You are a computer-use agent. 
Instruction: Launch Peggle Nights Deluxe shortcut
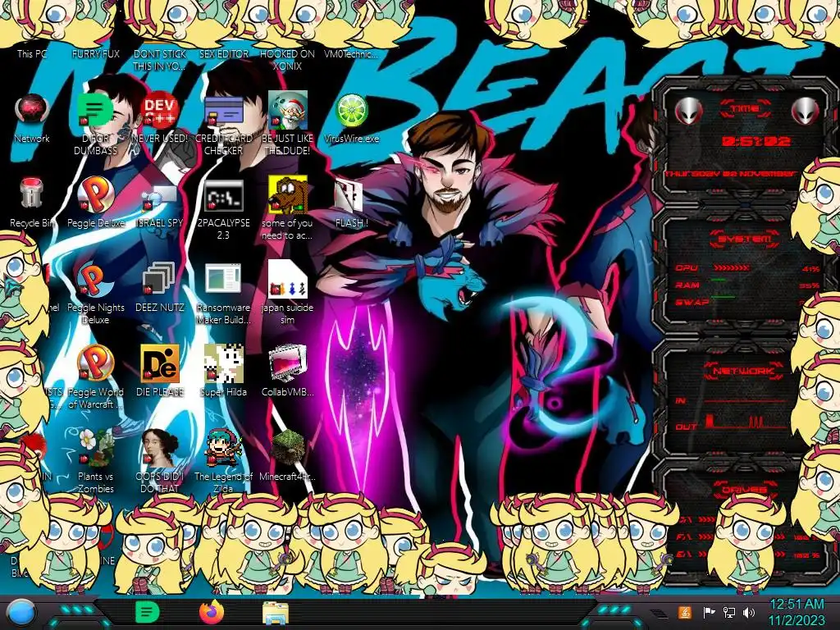(x=95, y=279)
